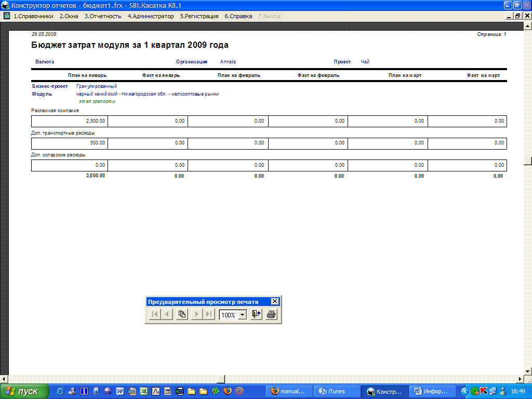Viewport: 532px width, 399px height.
Task: Launch Excel from quick launch
Action: (144, 391)
